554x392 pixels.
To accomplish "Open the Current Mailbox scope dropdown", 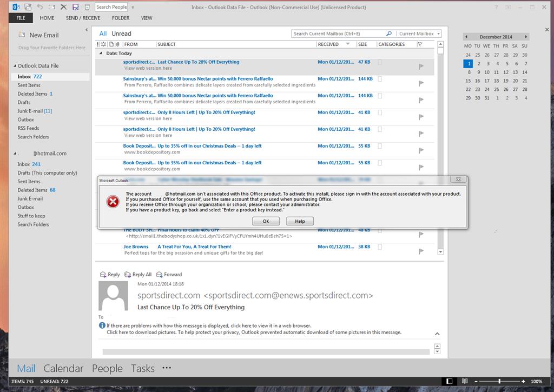I will click(x=438, y=34).
